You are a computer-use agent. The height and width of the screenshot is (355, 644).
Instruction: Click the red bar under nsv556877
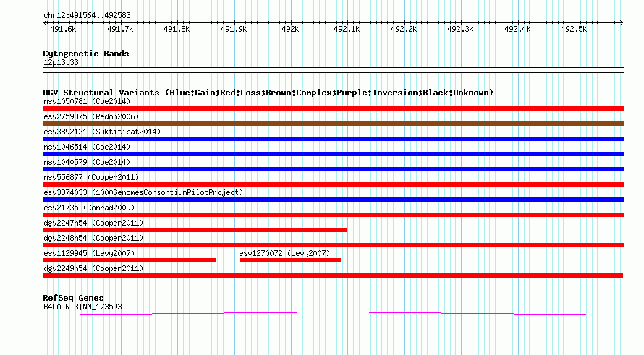333,184
